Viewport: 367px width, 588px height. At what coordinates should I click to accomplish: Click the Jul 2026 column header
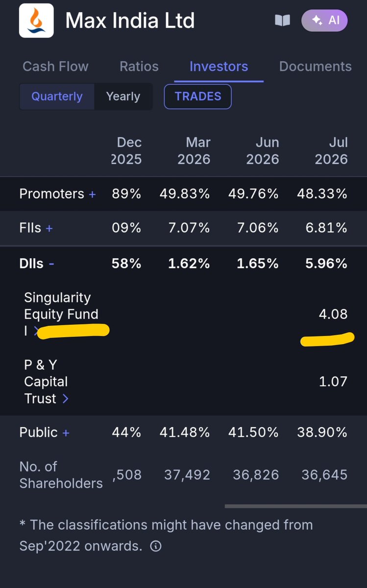tap(331, 151)
